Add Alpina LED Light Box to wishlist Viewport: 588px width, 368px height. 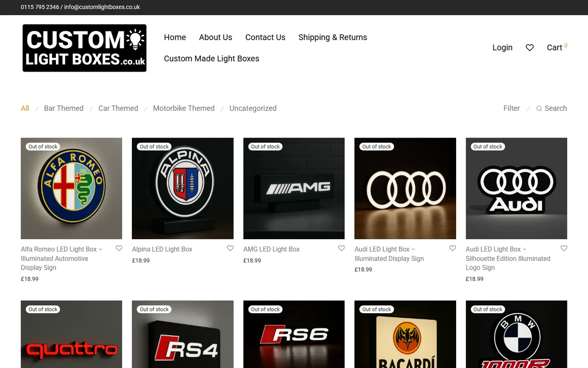(230, 248)
